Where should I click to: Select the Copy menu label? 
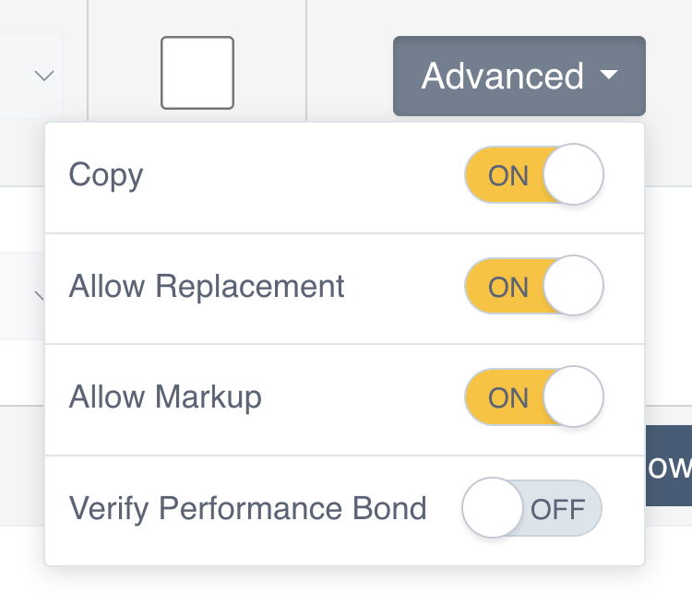click(106, 175)
